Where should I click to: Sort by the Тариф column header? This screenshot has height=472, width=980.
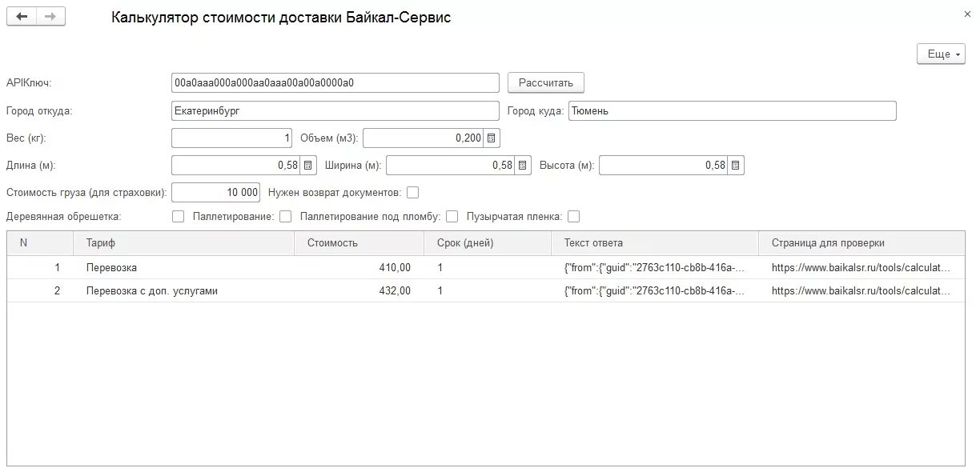pos(184,243)
